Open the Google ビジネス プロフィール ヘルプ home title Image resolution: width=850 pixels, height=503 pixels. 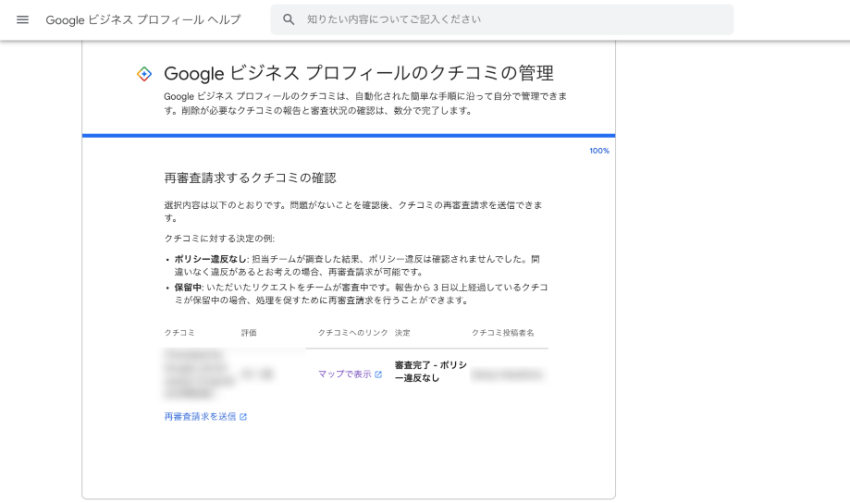pyautogui.click(x=143, y=20)
